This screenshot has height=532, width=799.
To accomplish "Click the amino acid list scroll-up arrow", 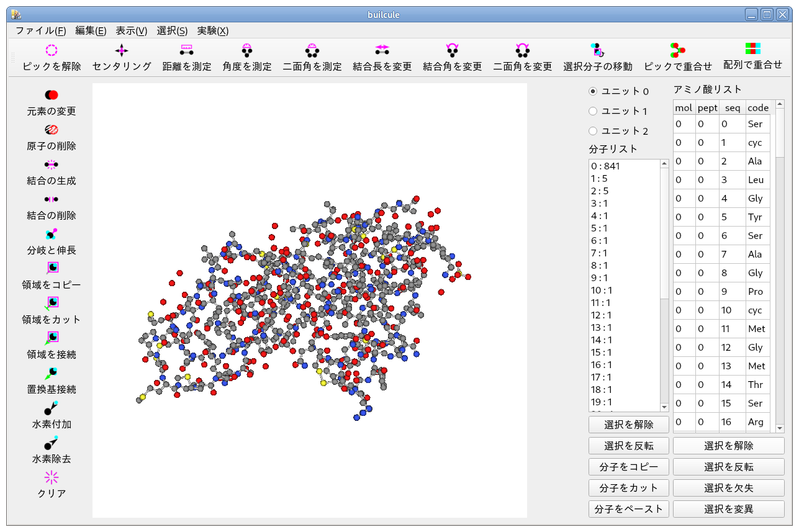I will (780, 105).
